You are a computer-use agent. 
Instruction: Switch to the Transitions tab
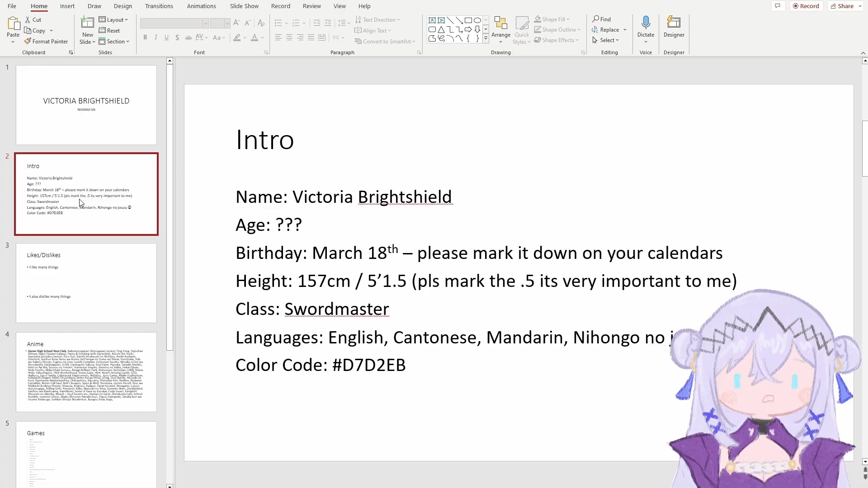[159, 6]
